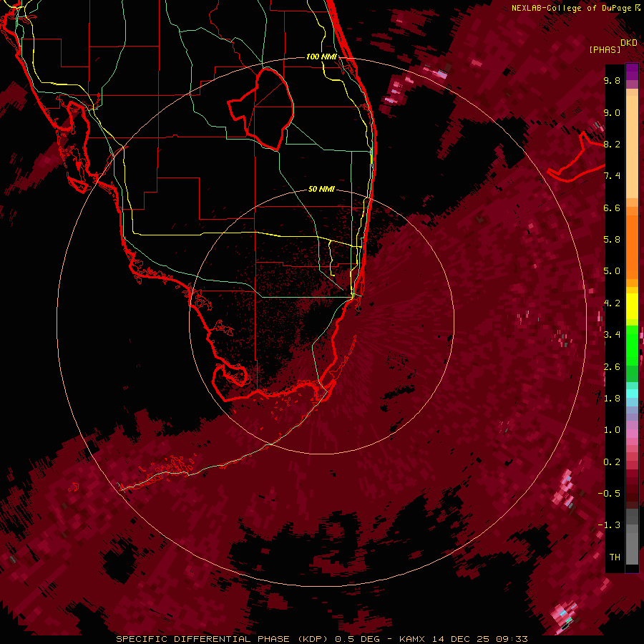Pick the cyan swatch on the color bar

632,394
